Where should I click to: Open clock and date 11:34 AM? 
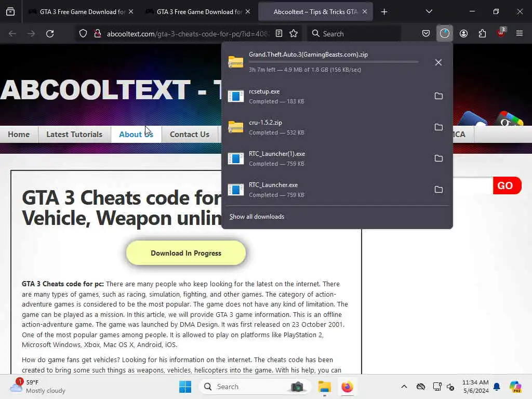(x=475, y=387)
